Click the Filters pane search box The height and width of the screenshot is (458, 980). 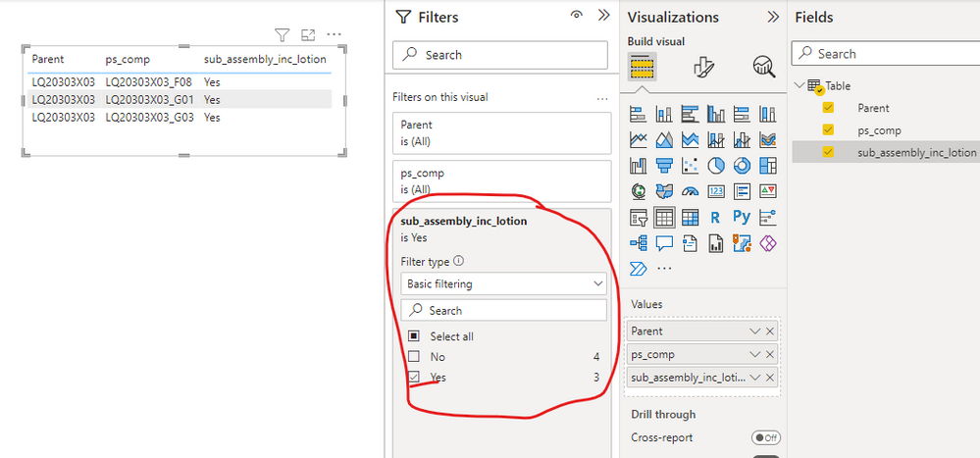[500, 55]
